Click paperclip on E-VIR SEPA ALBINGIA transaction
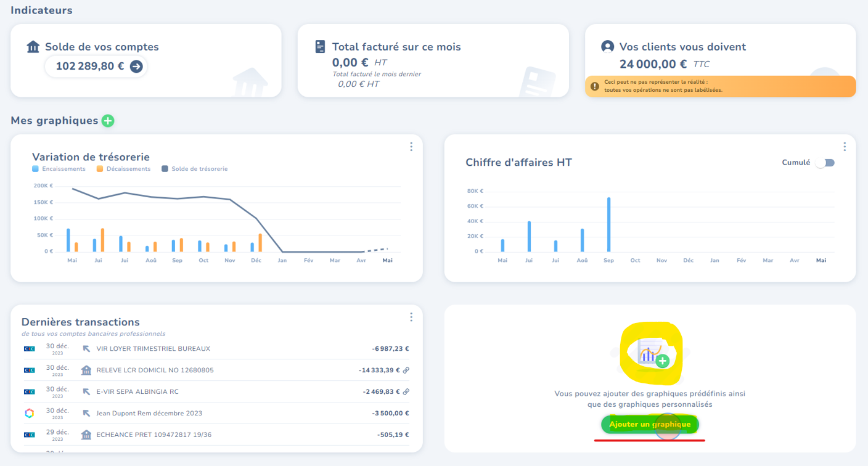868x466 pixels. pos(406,391)
